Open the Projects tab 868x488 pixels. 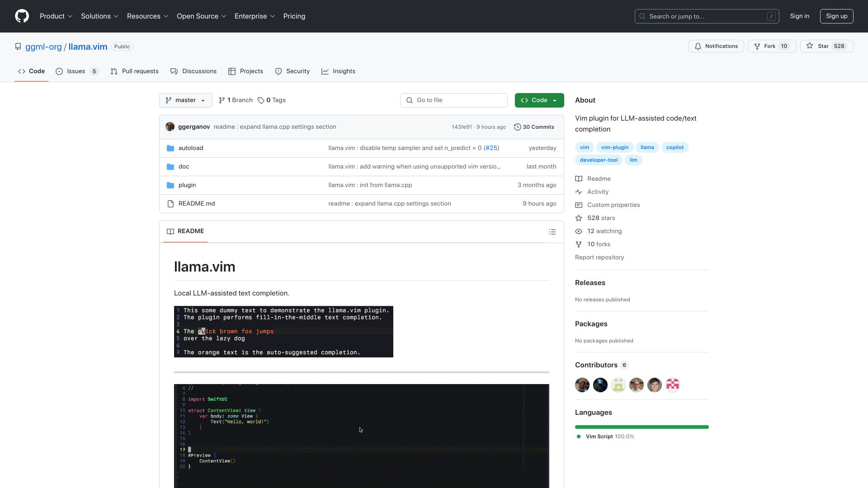tap(245, 71)
